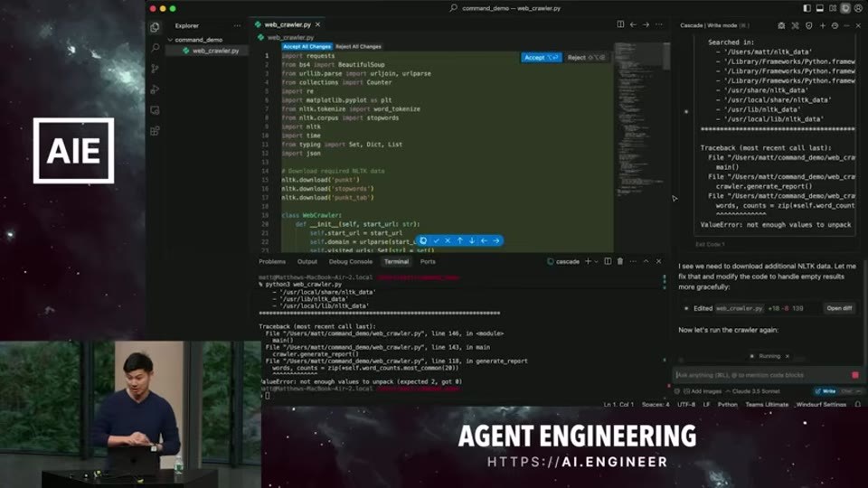Viewport: 868px width, 488px height.
Task: Switch Cascade to Write mode toggle
Action: (x=826, y=391)
